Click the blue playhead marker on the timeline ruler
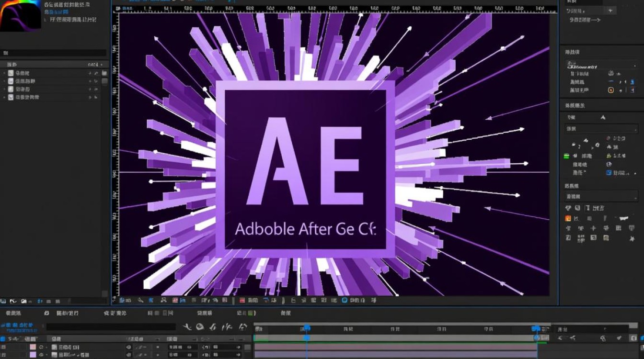The image size is (644, 359). click(306, 329)
